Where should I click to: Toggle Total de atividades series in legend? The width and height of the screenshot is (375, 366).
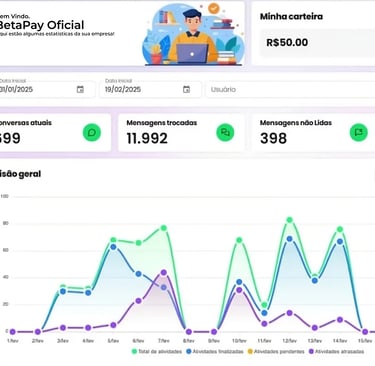point(157,351)
